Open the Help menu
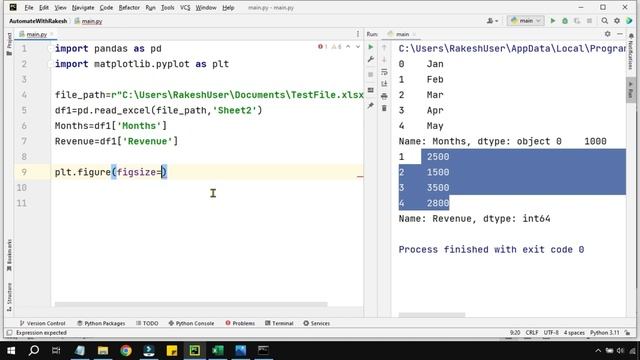Screen dimensions: 640x360 click(x=228, y=7)
